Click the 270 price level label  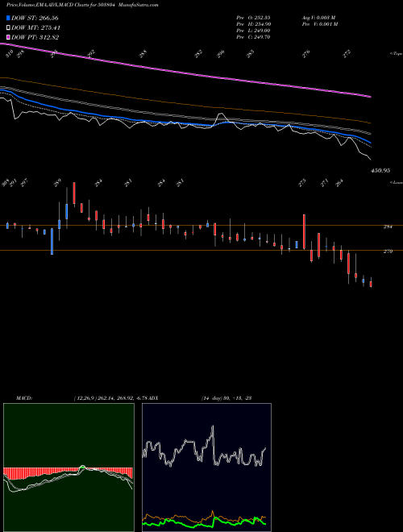coord(388,251)
